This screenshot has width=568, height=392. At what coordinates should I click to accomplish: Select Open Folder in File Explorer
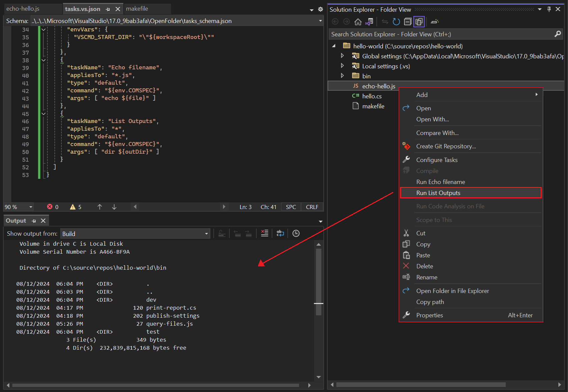tap(452, 291)
